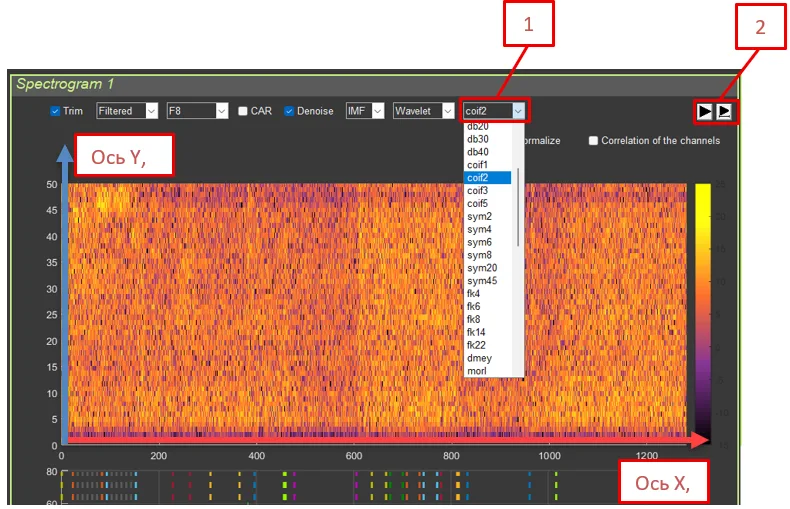Pick morl wavelet from the list
Image resolution: width=790 pixels, height=509 pixels.
[x=477, y=371]
